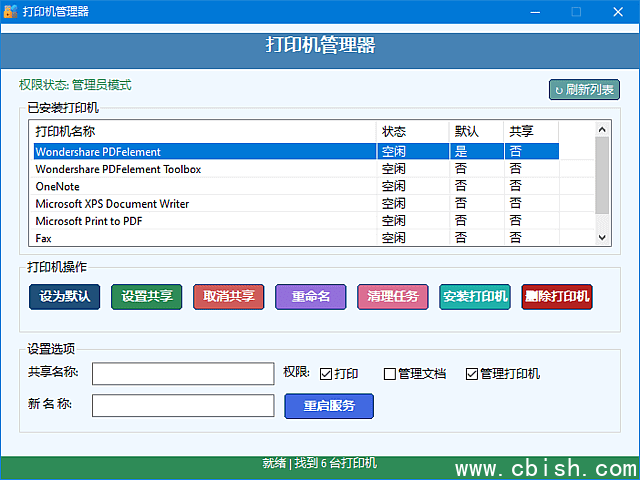
Task: Click the 重启服务 button
Action: [329, 406]
